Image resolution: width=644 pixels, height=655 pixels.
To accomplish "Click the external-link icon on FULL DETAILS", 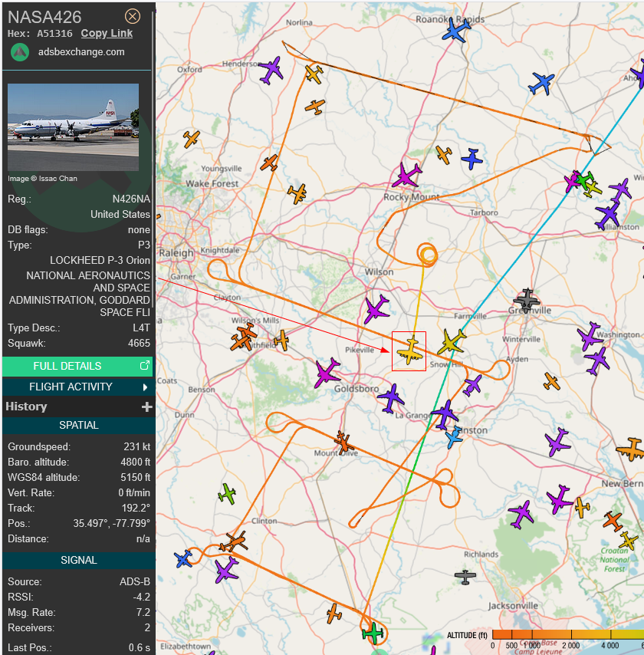I will [144, 366].
